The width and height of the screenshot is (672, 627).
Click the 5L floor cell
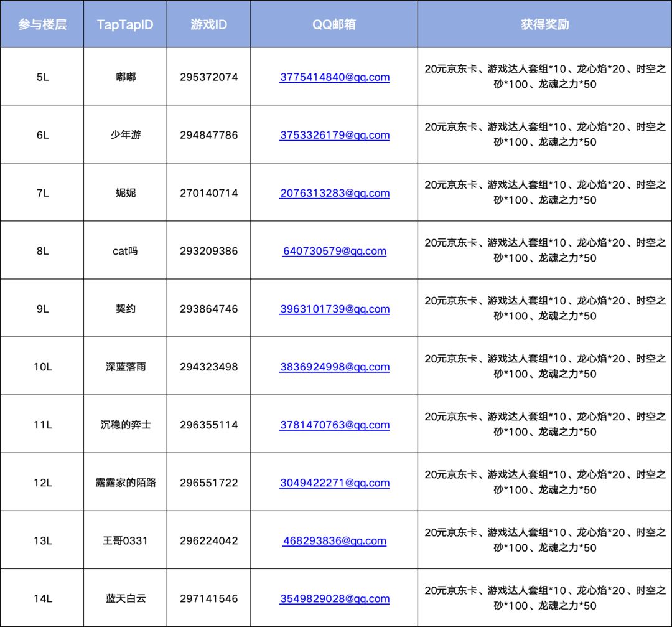click(42, 77)
